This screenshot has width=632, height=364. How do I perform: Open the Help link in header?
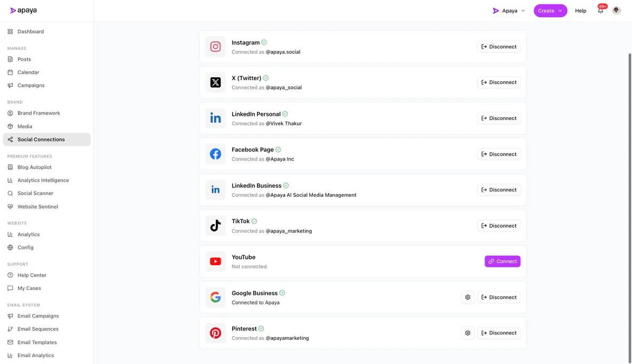pyautogui.click(x=580, y=11)
